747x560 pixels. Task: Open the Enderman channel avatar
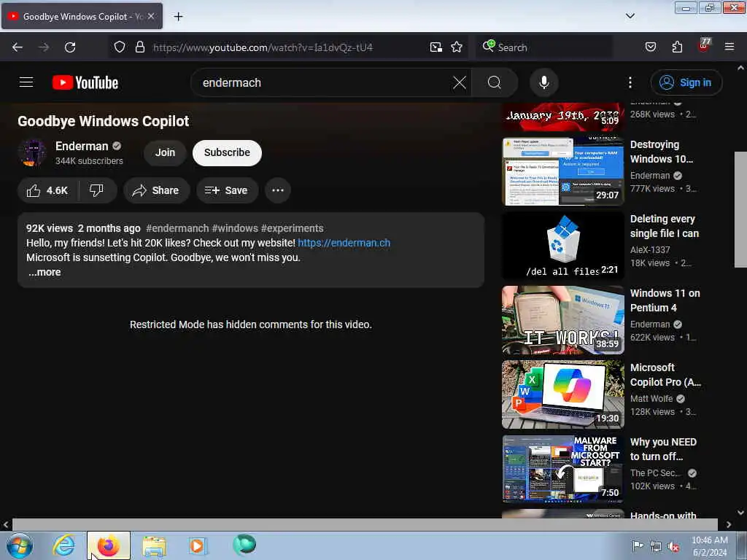point(32,152)
